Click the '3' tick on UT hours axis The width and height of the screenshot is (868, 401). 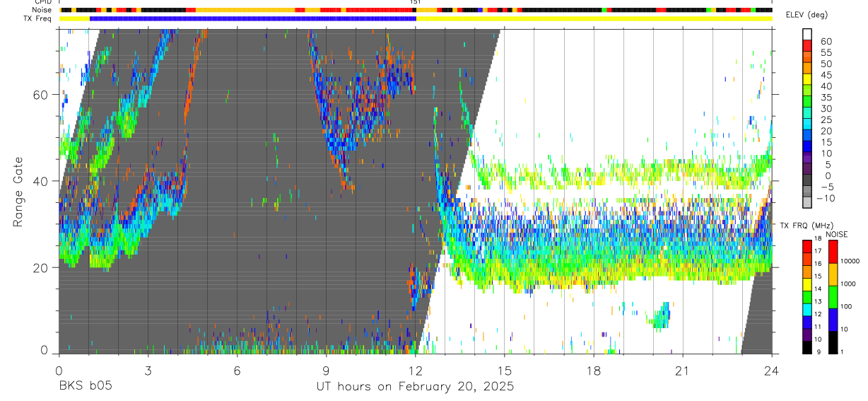148,370
